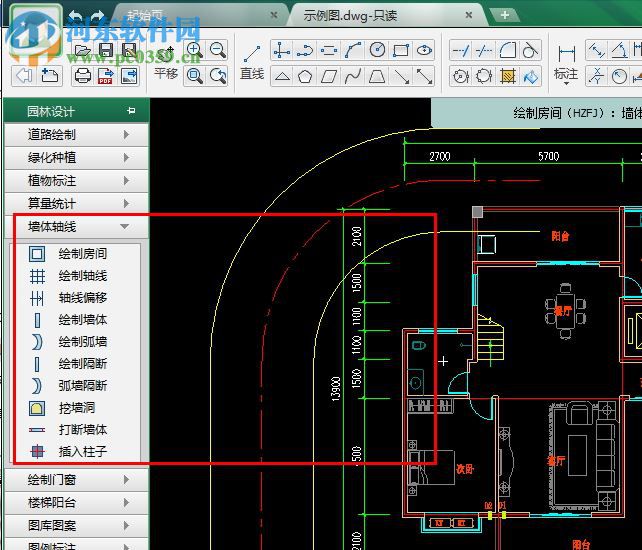The height and width of the screenshot is (550, 642).
Task: Expand the 楼梯阳台 section
Action: click(77, 502)
